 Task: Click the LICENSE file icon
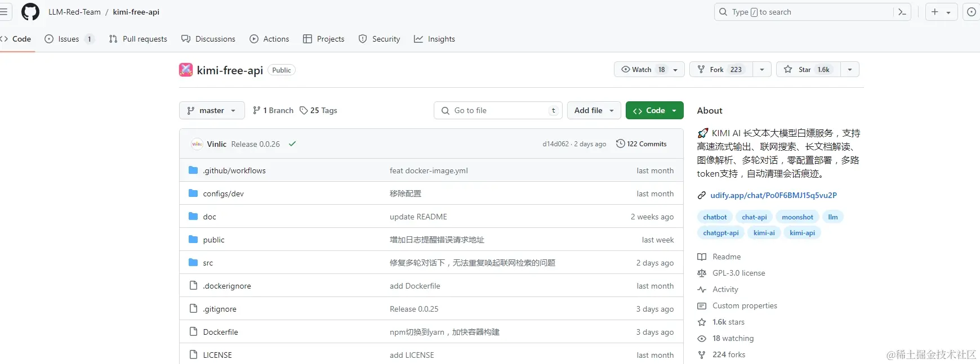click(193, 354)
